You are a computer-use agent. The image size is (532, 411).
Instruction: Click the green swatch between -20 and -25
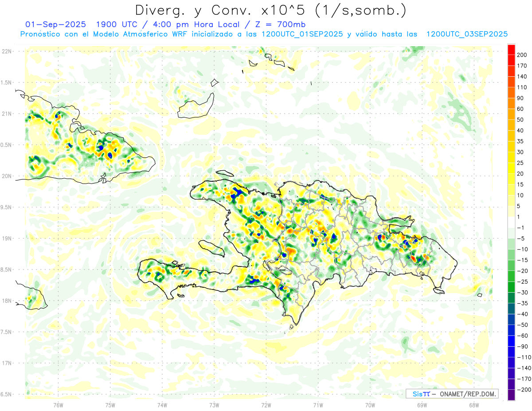tap(512, 276)
